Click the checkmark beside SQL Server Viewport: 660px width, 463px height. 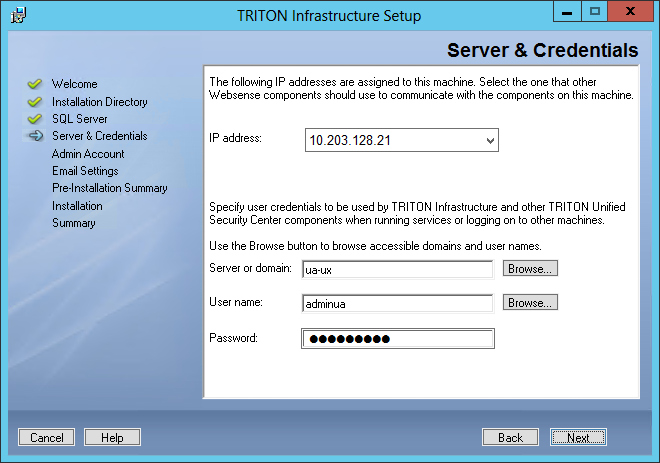35,119
